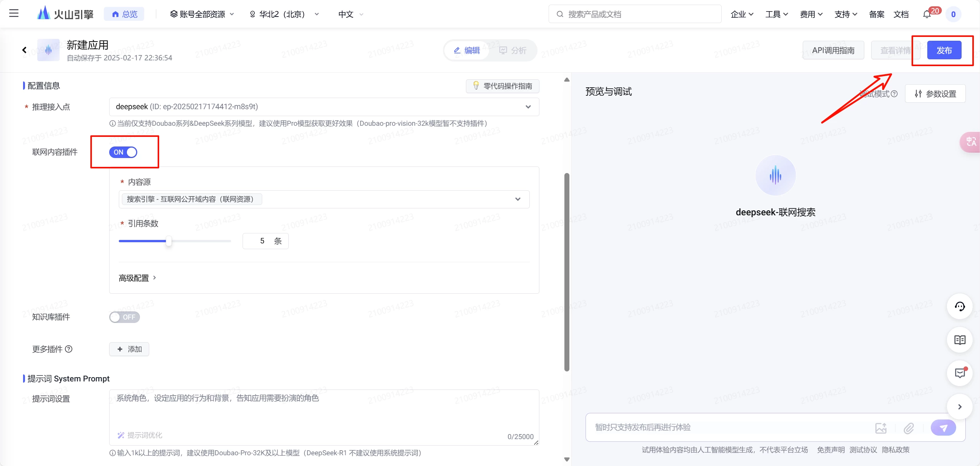Viewport: 980px width, 466px height.
Task: Turn off the 联网内容插件 toggle
Action: 123,152
